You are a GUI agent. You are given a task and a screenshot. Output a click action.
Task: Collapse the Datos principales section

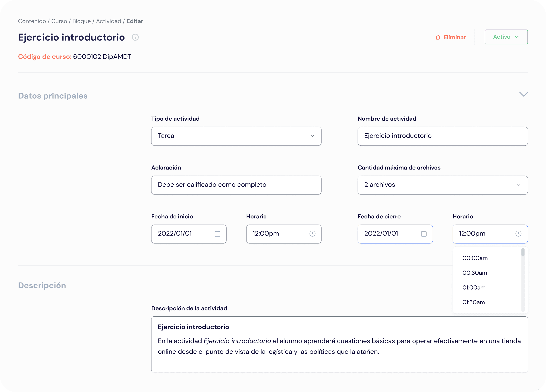point(523,94)
